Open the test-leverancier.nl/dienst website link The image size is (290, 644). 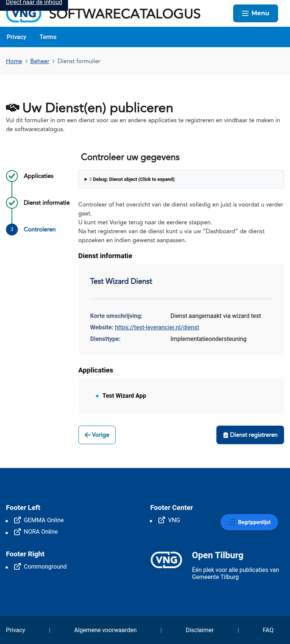click(157, 328)
